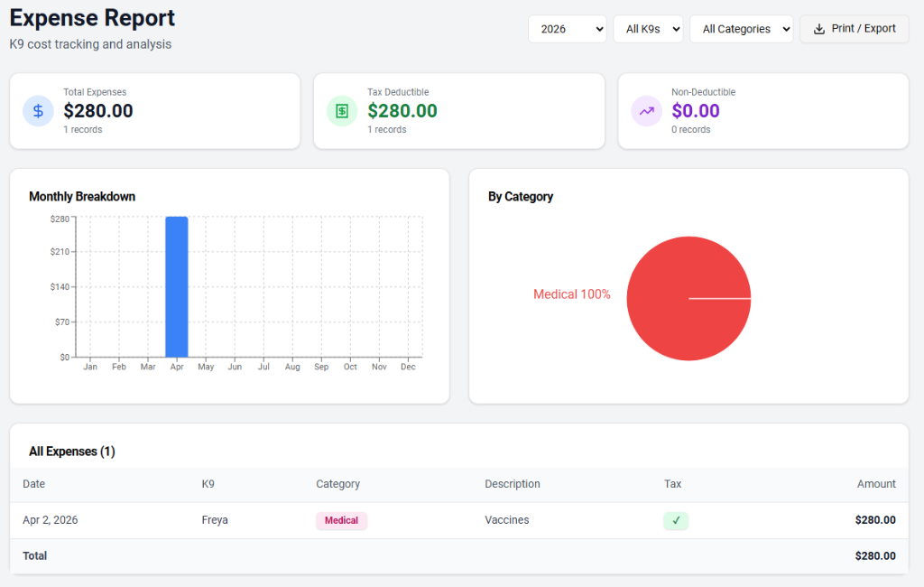Click the download icon in Print / Export

pos(819,29)
